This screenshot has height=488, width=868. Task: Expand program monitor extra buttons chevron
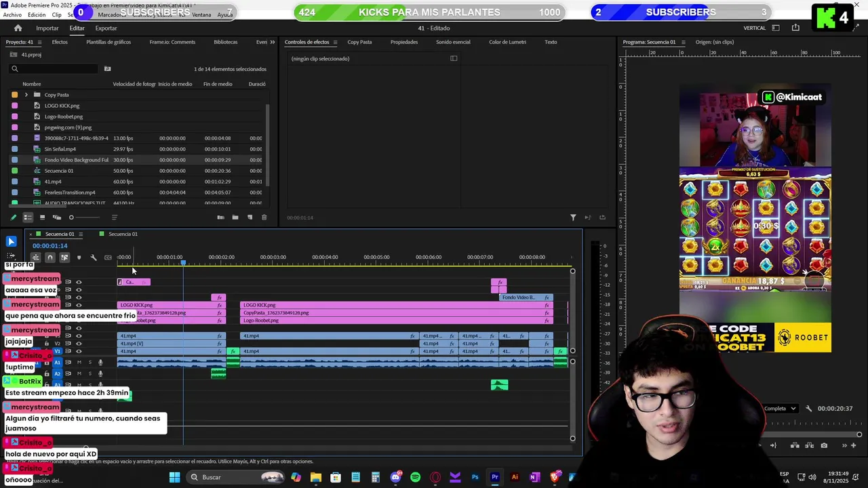845,445
